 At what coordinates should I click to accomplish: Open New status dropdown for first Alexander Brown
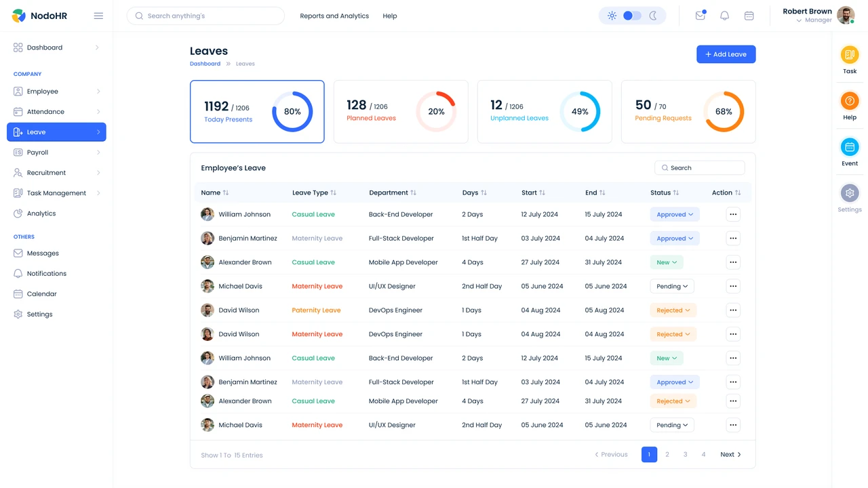(667, 262)
